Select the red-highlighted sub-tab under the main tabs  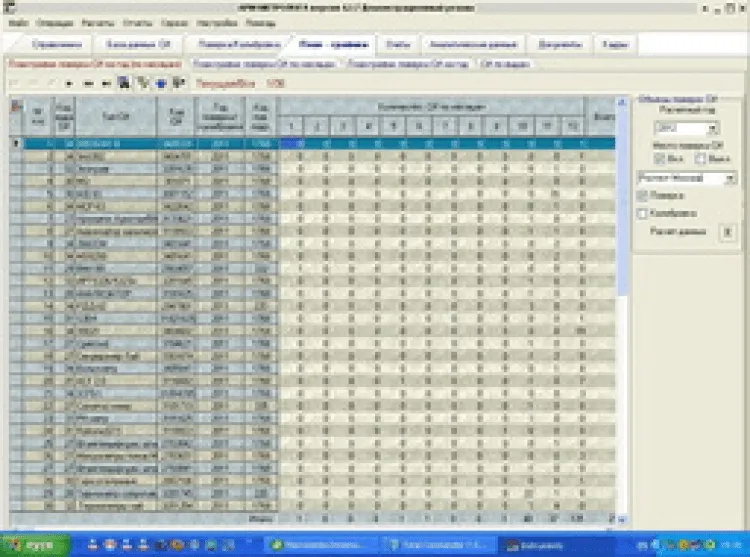click(x=95, y=64)
